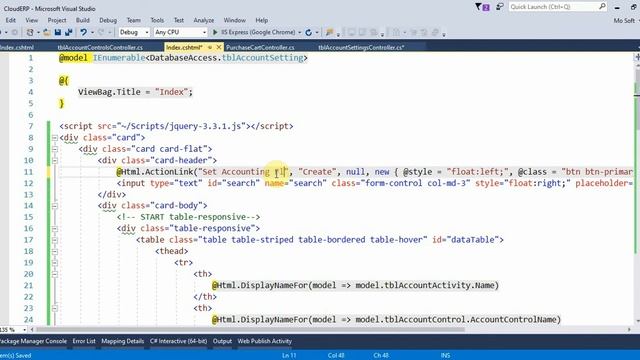Open the Debug configuration dropdown
This screenshot has height=360, width=640.
pos(134,32)
